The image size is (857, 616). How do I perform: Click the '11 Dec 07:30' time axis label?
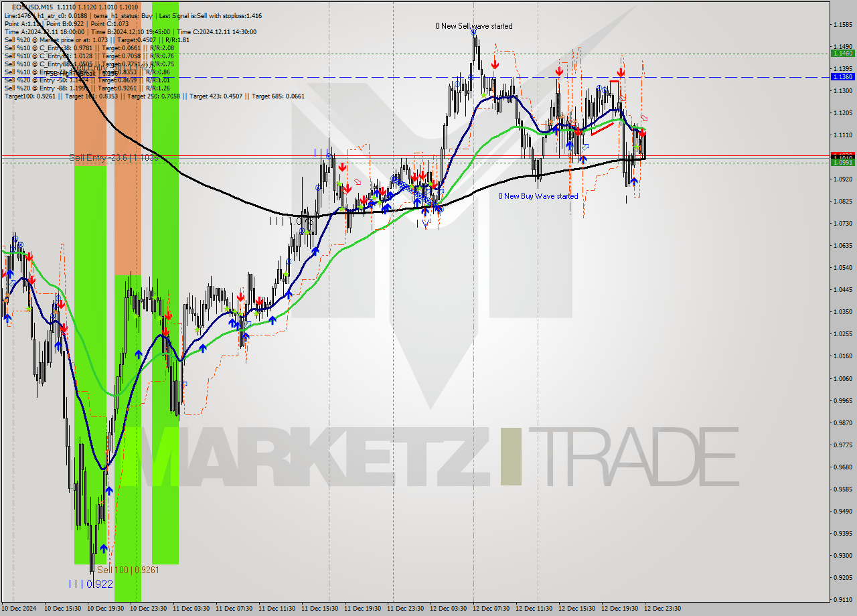click(x=234, y=609)
